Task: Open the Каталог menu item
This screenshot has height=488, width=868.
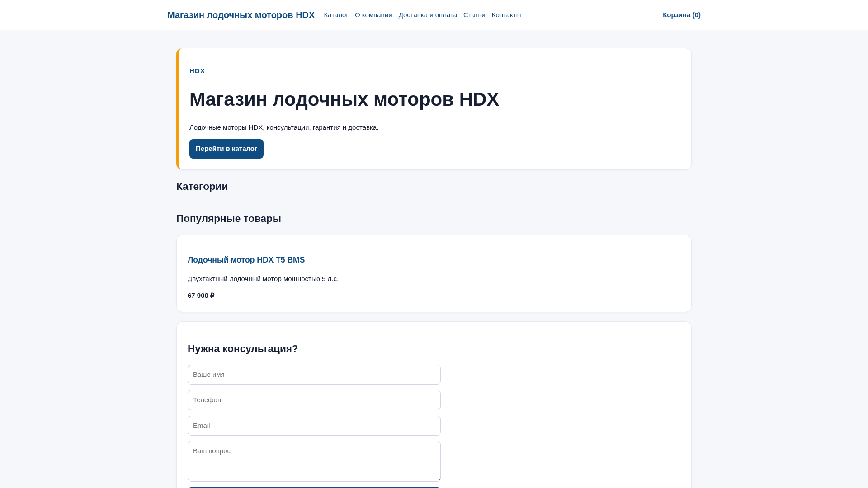Action: tap(336, 15)
